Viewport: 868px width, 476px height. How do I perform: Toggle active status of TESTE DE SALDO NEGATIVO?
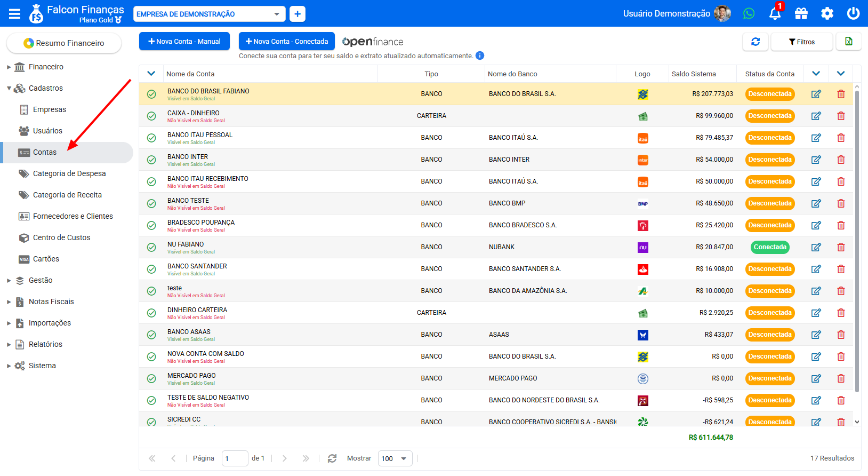point(151,400)
